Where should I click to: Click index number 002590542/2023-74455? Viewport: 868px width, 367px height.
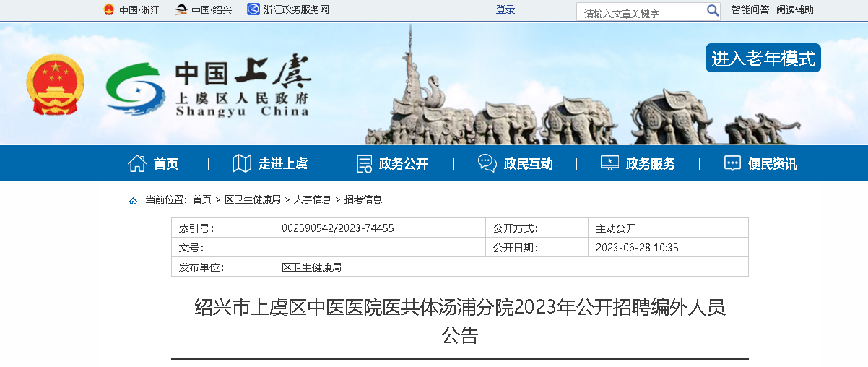338,228
